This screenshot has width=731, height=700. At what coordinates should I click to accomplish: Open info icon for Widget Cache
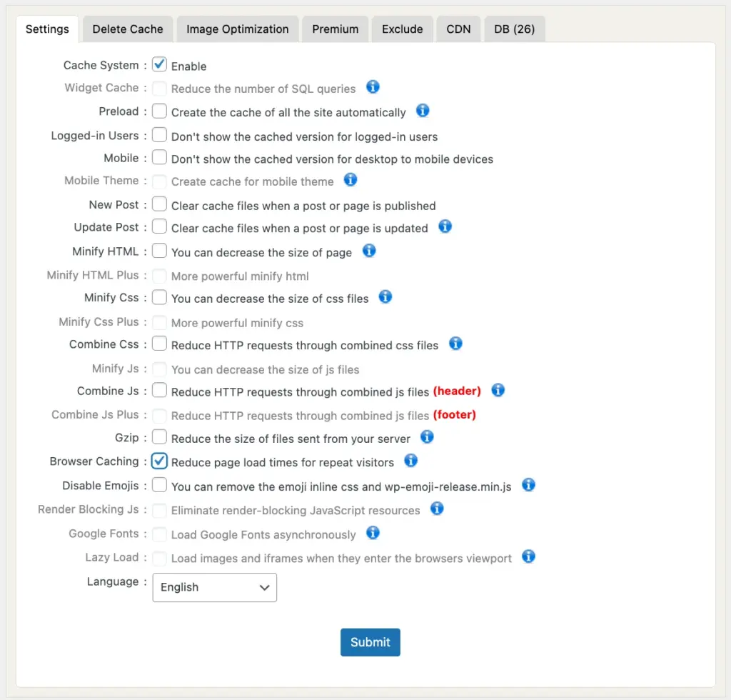coord(373,86)
